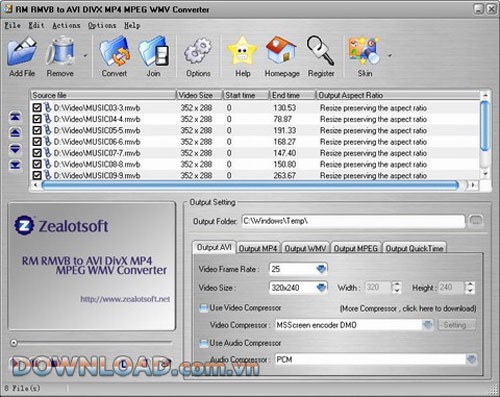
Task: Move selected file to top of list
Action: [15, 117]
